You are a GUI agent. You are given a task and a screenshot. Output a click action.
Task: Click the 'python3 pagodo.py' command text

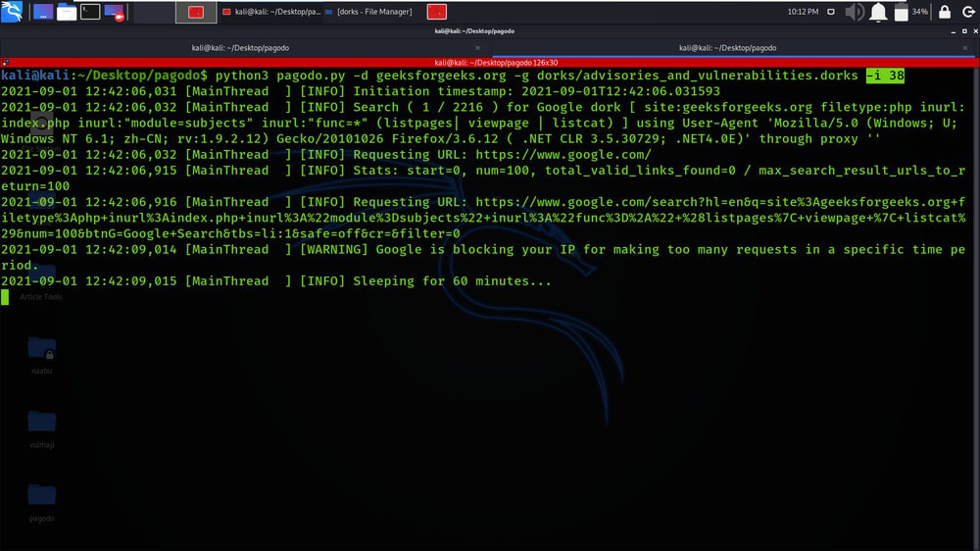[280, 75]
